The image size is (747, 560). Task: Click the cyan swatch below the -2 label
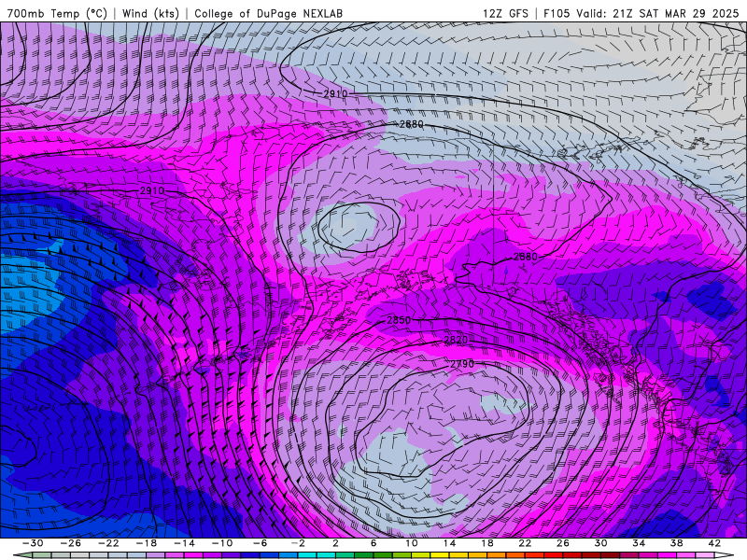pos(307,556)
